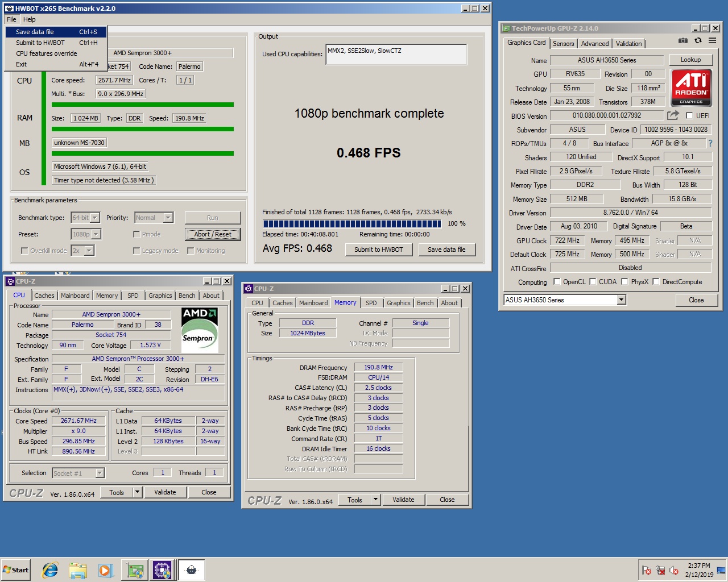This screenshot has height=582, width=728.
Task: Click Close button in GPU-Z window
Action: (696, 300)
